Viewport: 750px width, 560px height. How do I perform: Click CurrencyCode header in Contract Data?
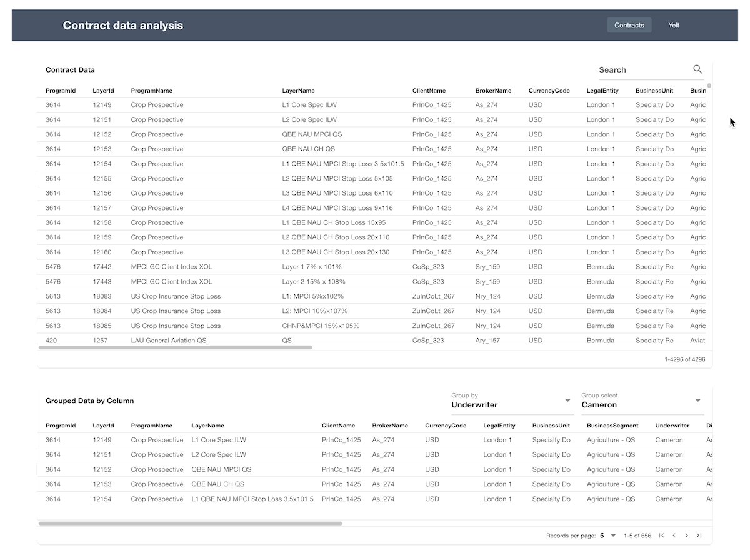coord(549,91)
